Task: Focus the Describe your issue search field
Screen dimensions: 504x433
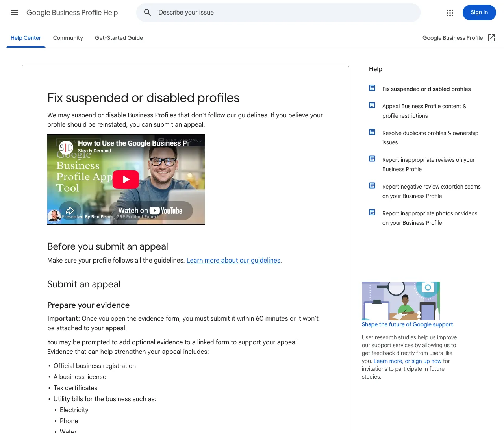Action: pyautogui.click(x=278, y=13)
